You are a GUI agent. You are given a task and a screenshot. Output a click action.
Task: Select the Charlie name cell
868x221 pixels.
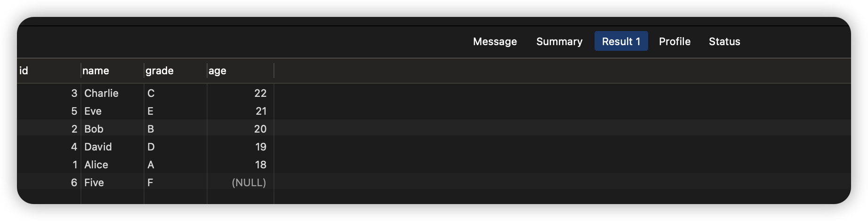[x=101, y=93]
